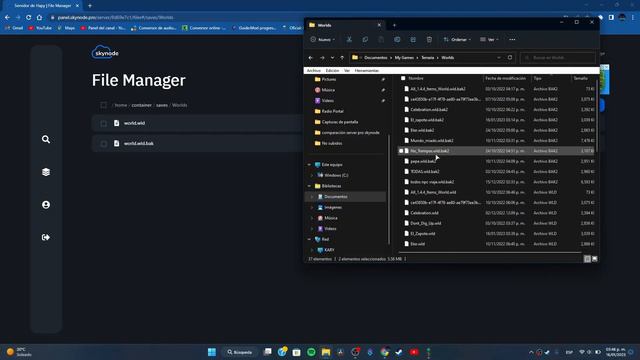The width and height of the screenshot is (640, 360).
Task: Click Terraria in Explorer address bar
Action: (x=428, y=58)
